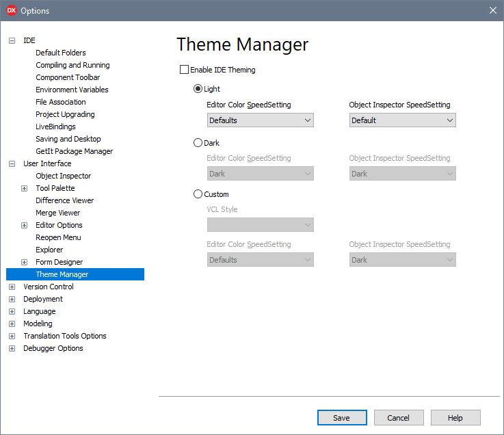Expand the Version Control node
This screenshot has width=504, height=435.
coord(12,287)
